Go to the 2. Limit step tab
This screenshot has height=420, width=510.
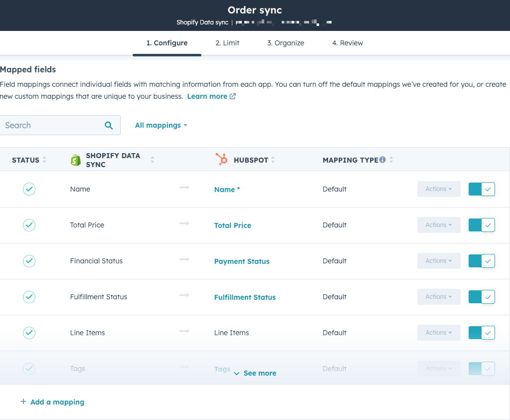[x=227, y=43]
